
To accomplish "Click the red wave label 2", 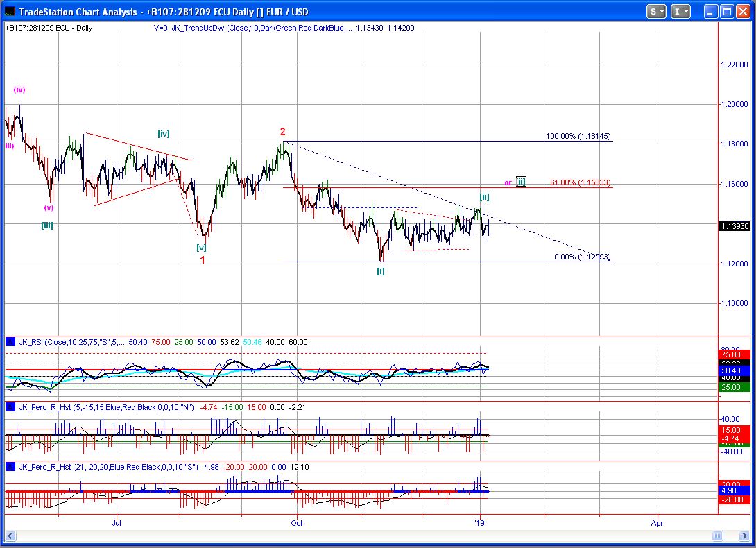I will [x=282, y=132].
